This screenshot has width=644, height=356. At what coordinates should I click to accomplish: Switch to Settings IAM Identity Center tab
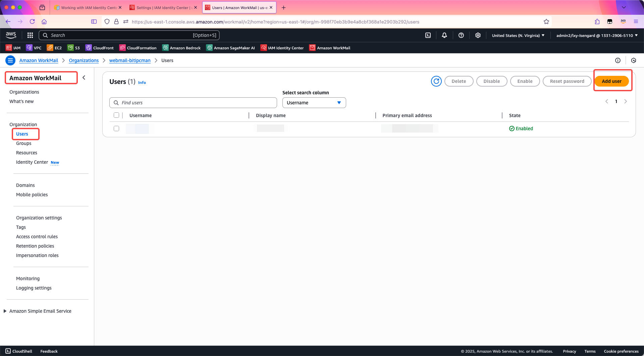tap(163, 7)
